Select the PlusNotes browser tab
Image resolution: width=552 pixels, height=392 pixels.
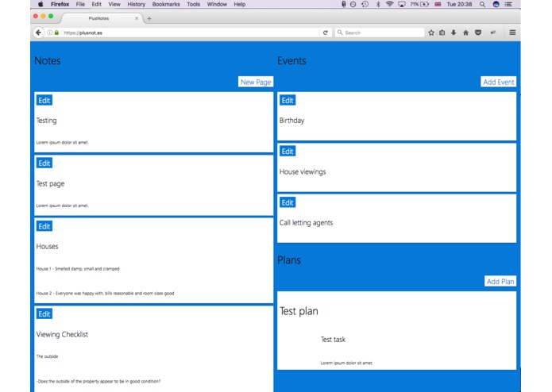click(x=102, y=18)
